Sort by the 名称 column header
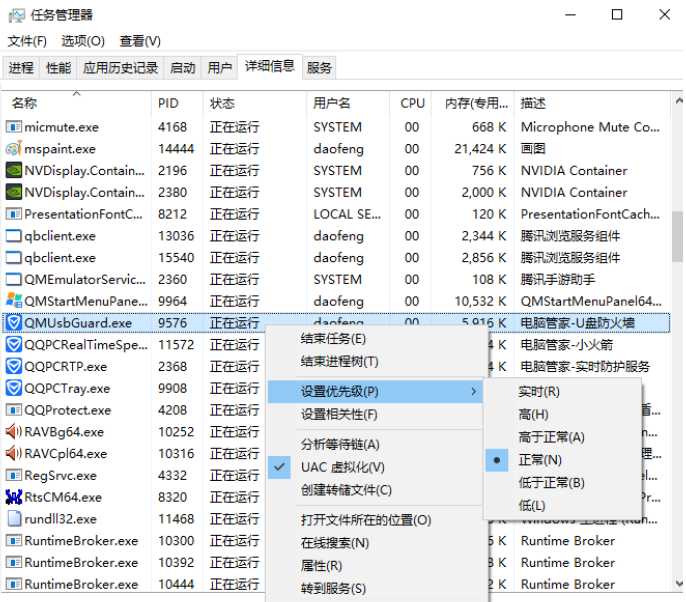This screenshot has height=602, width=686. click(77, 103)
